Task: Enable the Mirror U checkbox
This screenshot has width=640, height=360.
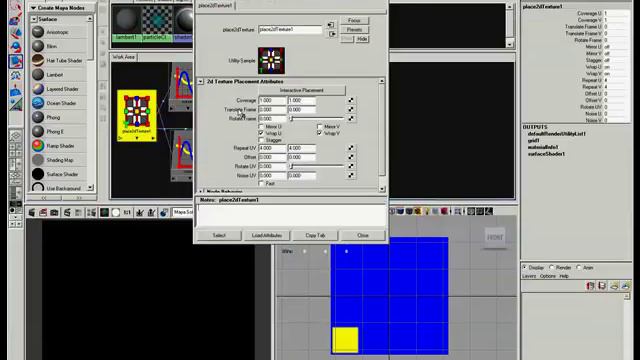Action: (261, 127)
